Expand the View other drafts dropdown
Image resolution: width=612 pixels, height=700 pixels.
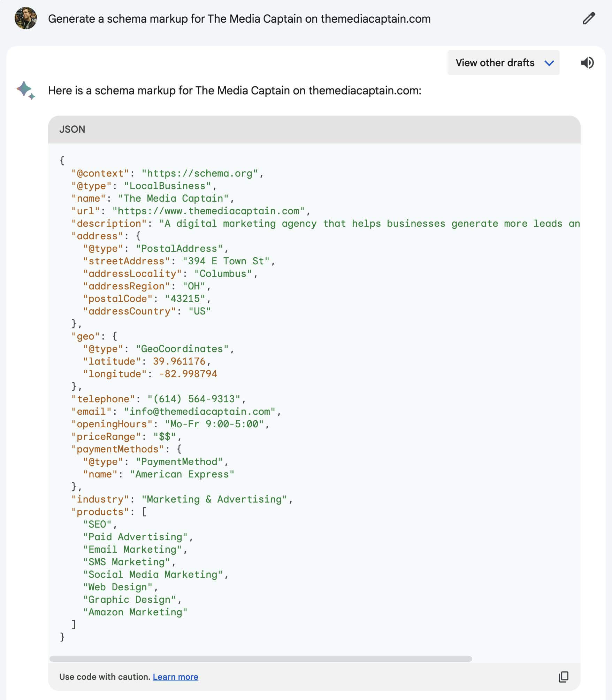click(x=503, y=63)
